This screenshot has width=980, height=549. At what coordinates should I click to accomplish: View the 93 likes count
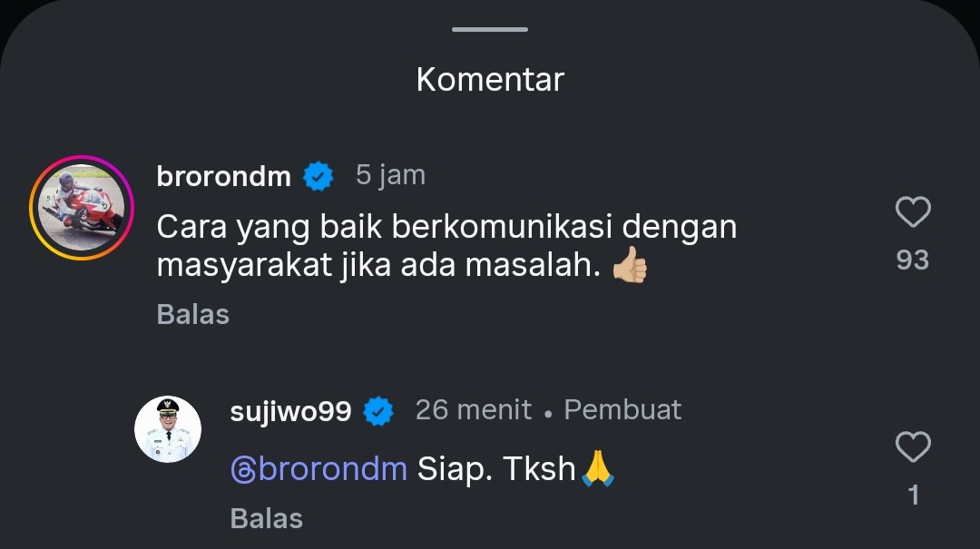point(913,260)
